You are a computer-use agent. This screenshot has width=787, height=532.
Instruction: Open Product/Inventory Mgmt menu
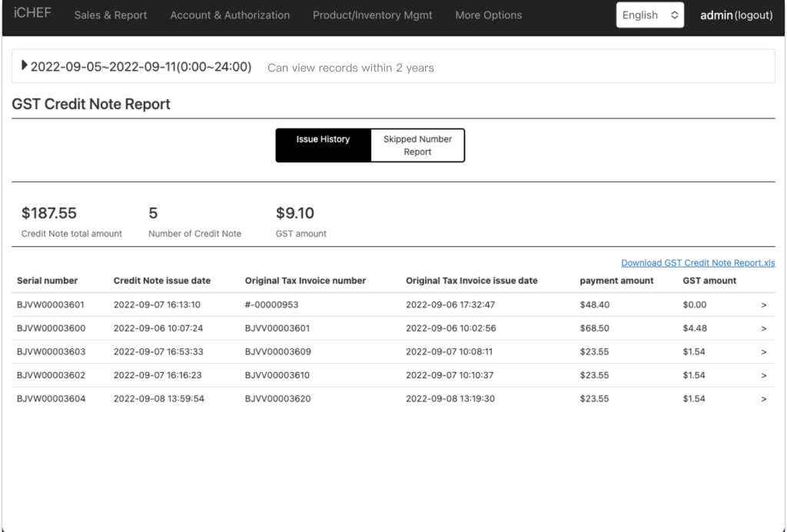[x=373, y=15]
